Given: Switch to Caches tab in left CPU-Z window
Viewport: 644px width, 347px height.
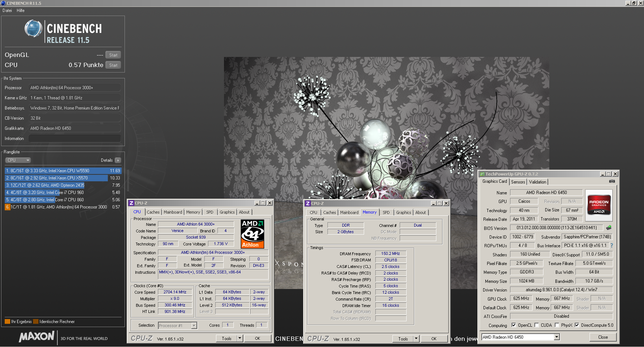Looking at the screenshot, I should [153, 212].
